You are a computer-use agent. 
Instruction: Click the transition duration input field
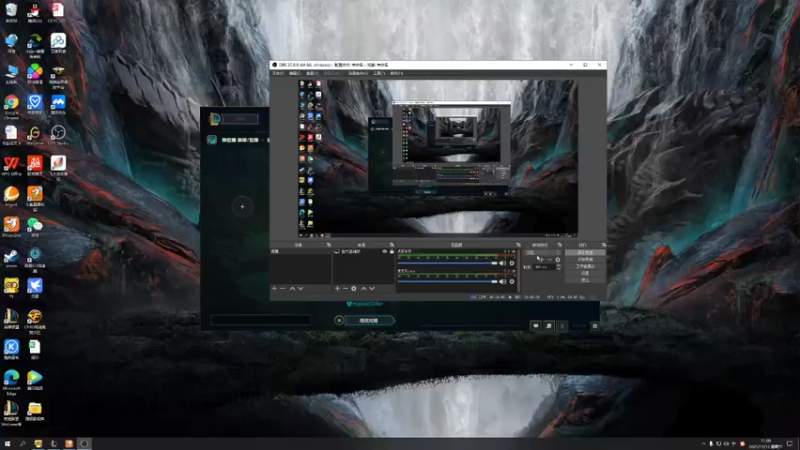[x=544, y=267]
